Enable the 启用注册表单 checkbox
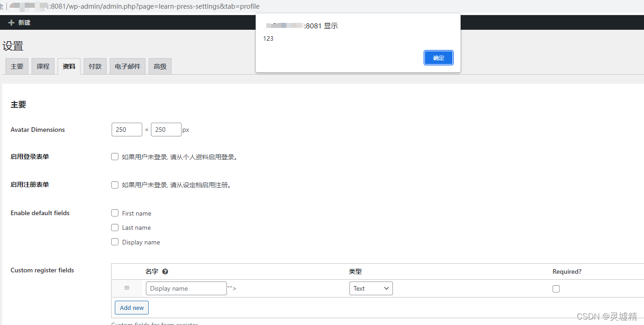The width and height of the screenshot is (644, 325). tap(115, 185)
